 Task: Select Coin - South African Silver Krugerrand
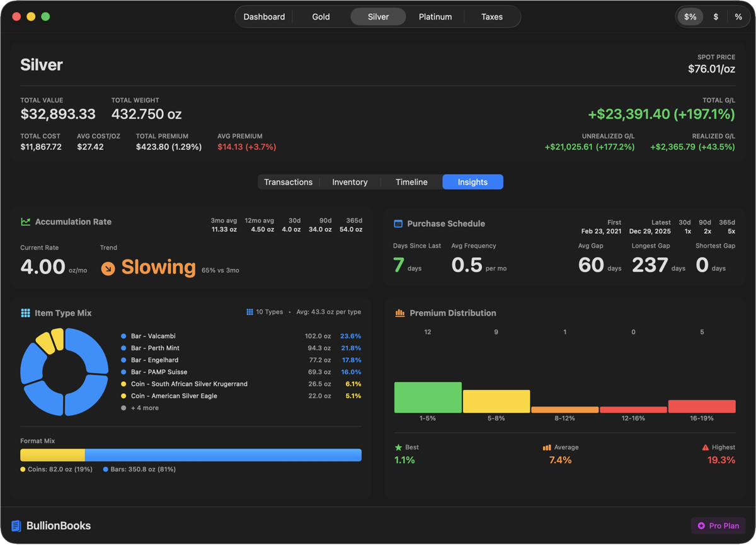click(x=241, y=384)
